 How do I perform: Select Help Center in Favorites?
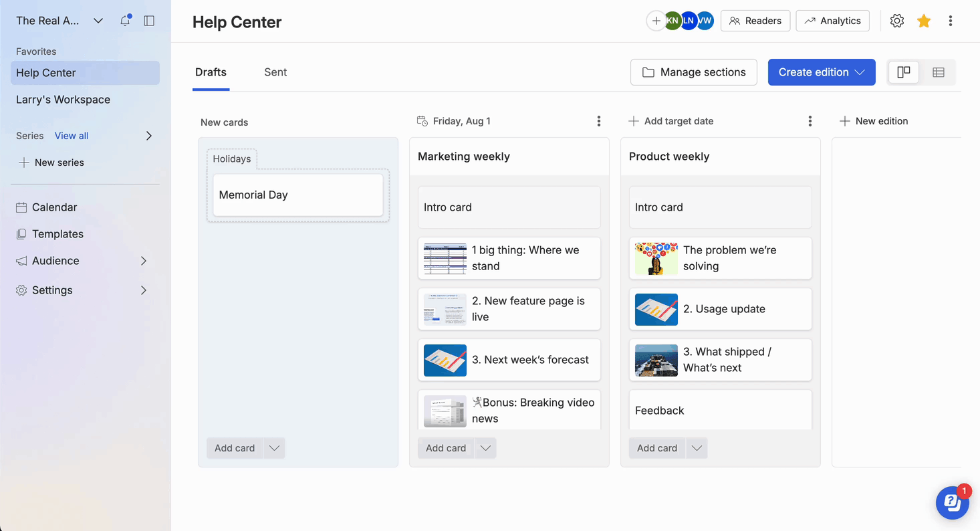(x=85, y=73)
